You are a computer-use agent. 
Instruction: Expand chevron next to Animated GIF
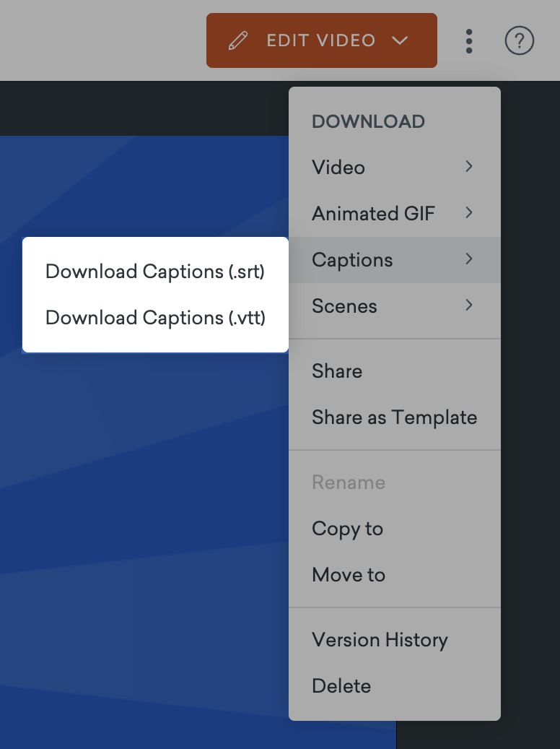[469, 212]
